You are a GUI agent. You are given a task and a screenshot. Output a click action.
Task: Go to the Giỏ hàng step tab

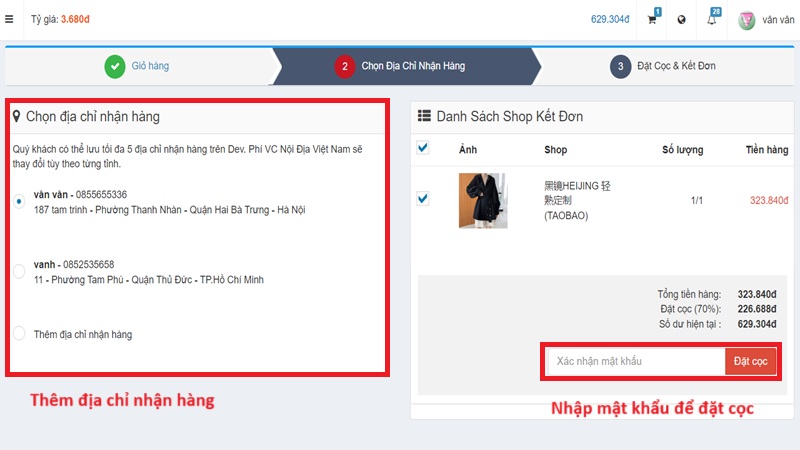click(x=150, y=66)
